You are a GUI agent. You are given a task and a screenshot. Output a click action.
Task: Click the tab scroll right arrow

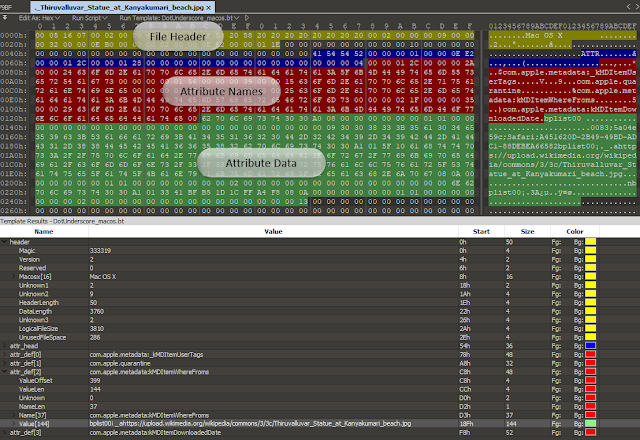point(636,7)
